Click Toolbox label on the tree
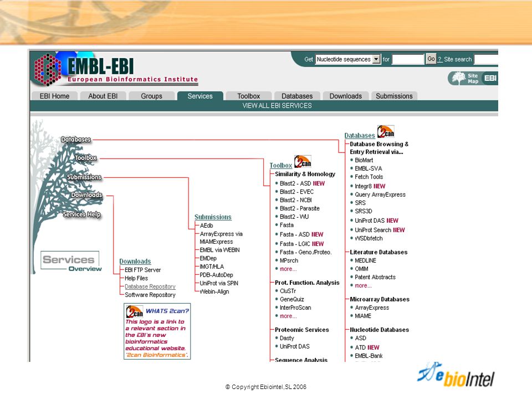Viewport: 532px width, 399px height. [86, 158]
